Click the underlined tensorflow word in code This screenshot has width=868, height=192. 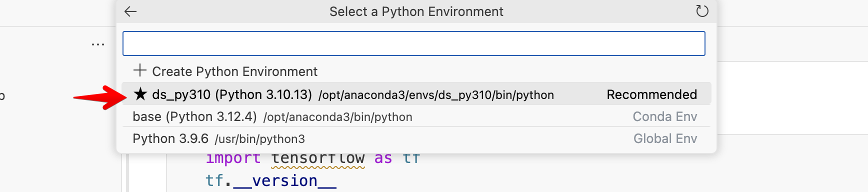[x=318, y=158]
